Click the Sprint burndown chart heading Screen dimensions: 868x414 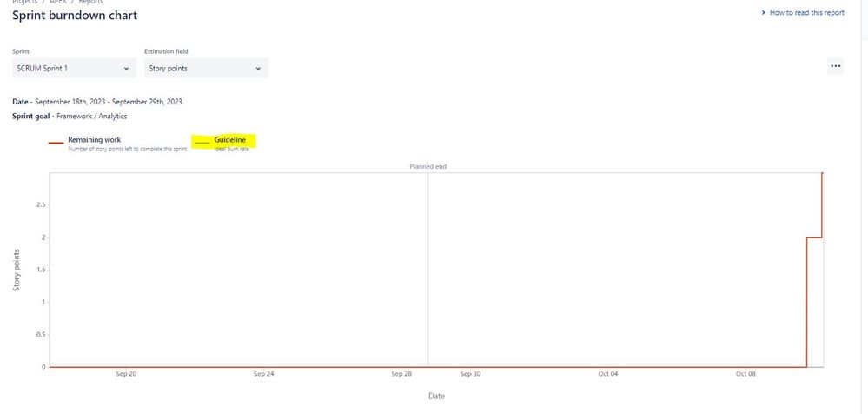(75, 16)
